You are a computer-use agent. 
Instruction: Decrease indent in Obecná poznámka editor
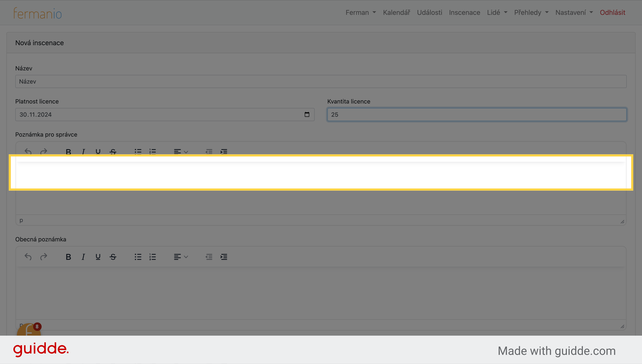click(209, 257)
